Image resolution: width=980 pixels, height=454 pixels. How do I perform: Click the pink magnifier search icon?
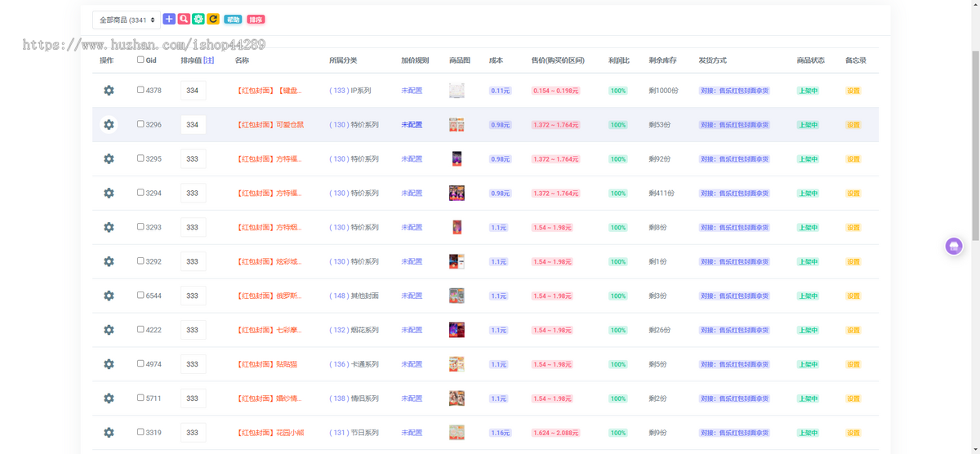184,19
